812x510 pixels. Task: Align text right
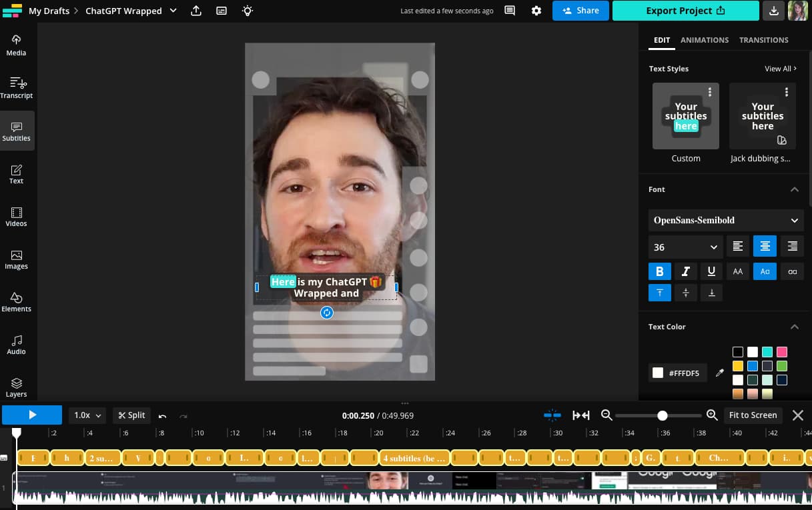coord(793,246)
